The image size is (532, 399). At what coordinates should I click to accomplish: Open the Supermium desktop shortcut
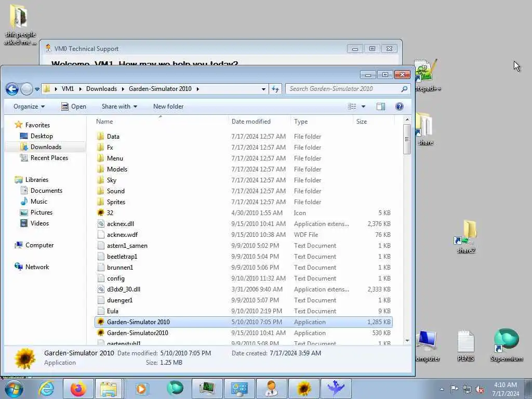506,345
